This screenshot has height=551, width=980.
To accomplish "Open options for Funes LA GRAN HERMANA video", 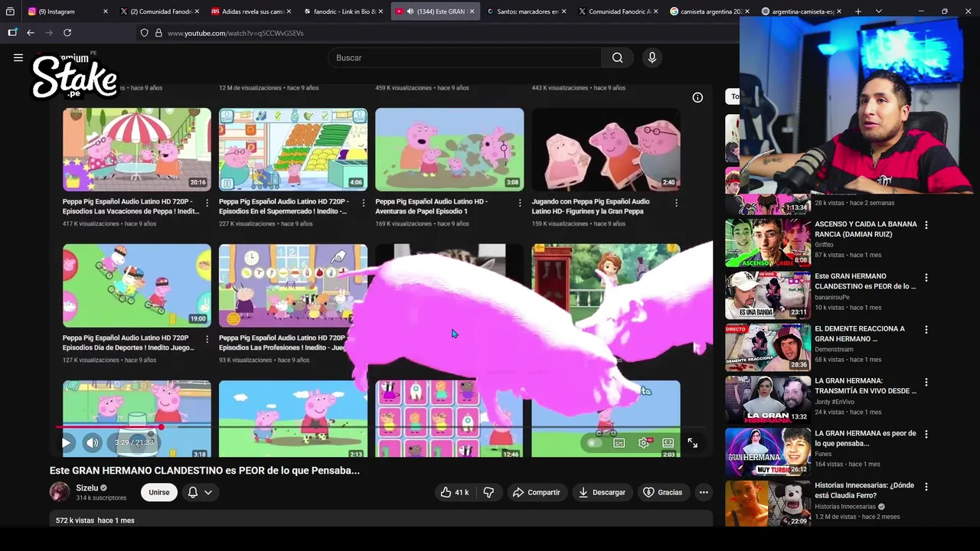I will tap(926, 434).
